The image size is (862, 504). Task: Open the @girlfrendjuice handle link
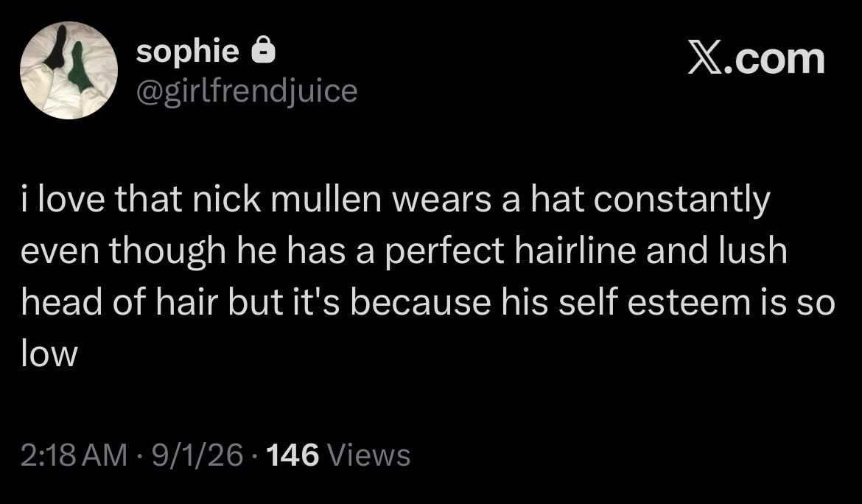click(246, 91)
